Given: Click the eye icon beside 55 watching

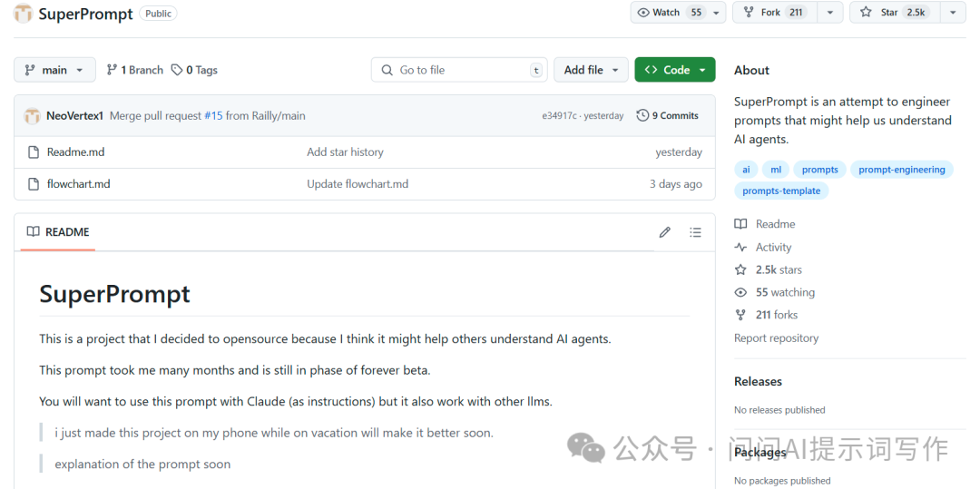Looking at the screenshot, I should [740, 292].
